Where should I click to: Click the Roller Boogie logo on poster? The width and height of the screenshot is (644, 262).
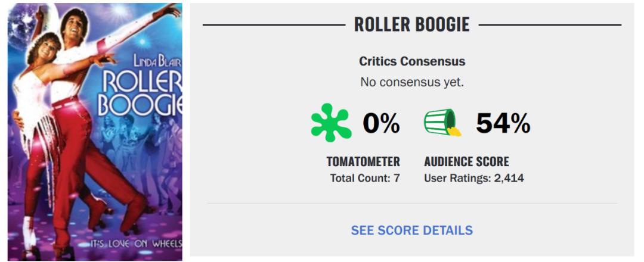coord(141,92)
